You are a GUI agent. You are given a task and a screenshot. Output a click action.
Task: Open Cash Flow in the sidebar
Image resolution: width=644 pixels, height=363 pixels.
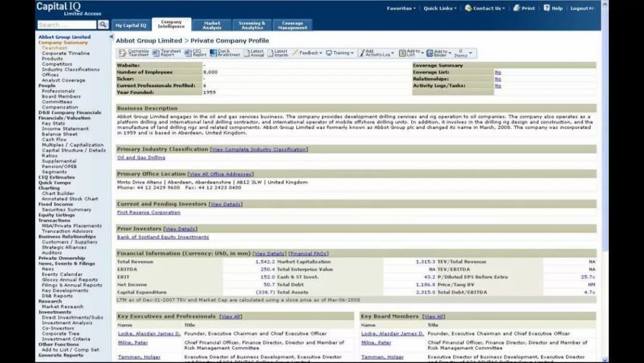(x=54, y=140)
